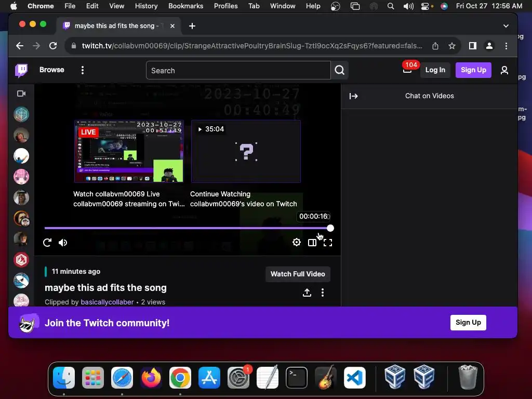Expand the Chrome tab search chevron
Screen dimensions: 532x399
click(x=506, y=26)
